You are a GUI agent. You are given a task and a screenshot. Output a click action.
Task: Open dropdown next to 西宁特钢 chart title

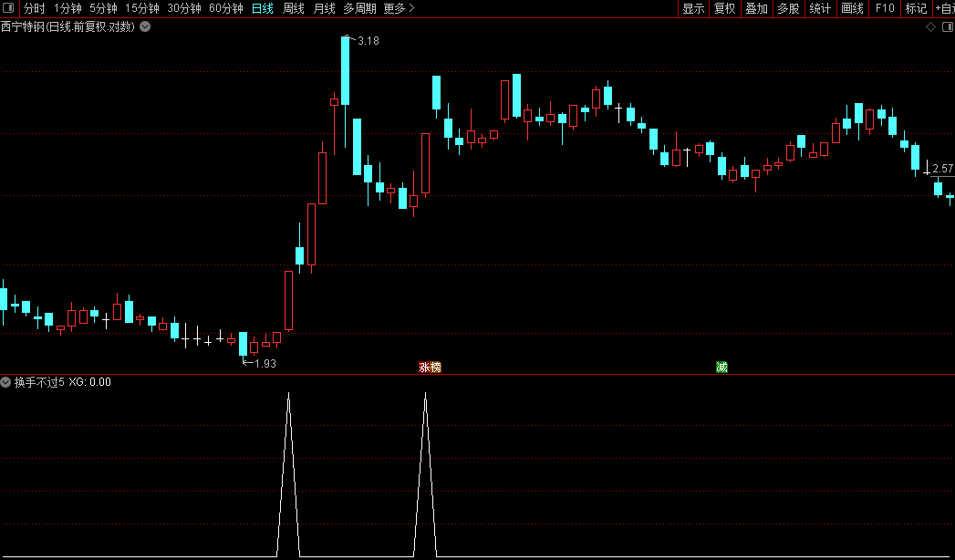coord(145,26)
